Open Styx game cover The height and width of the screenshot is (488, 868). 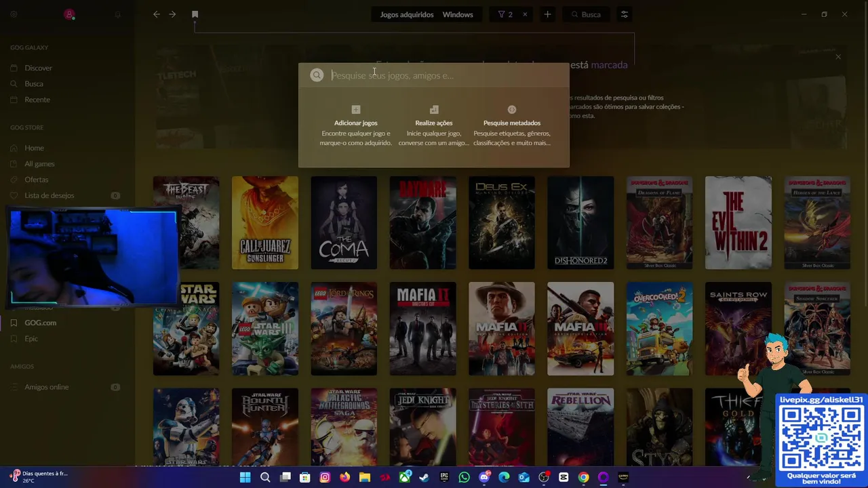click(659, 427)
